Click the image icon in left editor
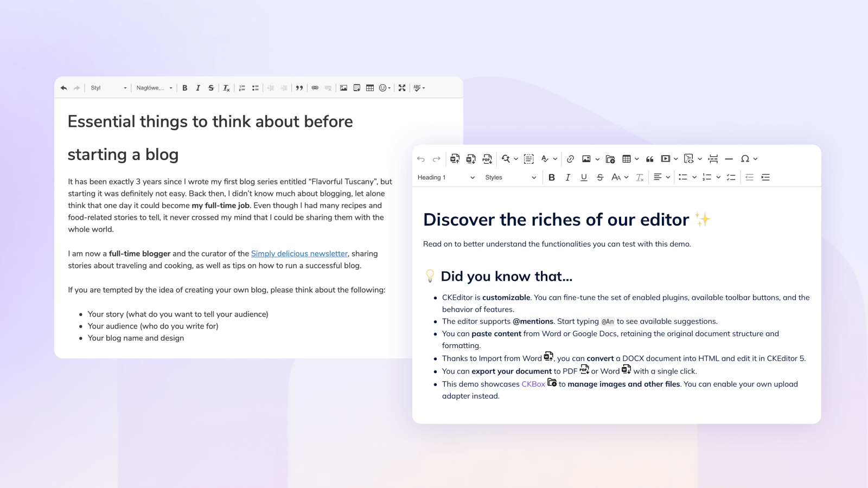868x488 pixels. click(x=344, y=88)
